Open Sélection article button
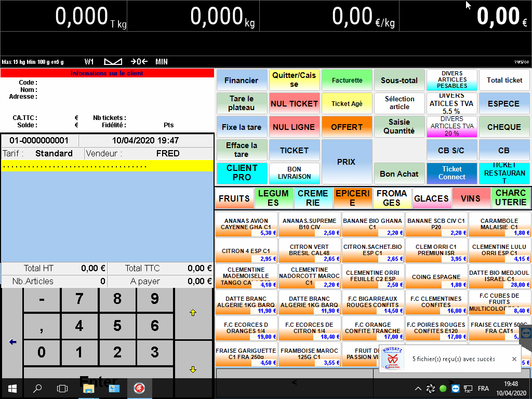 pos(400,103)
